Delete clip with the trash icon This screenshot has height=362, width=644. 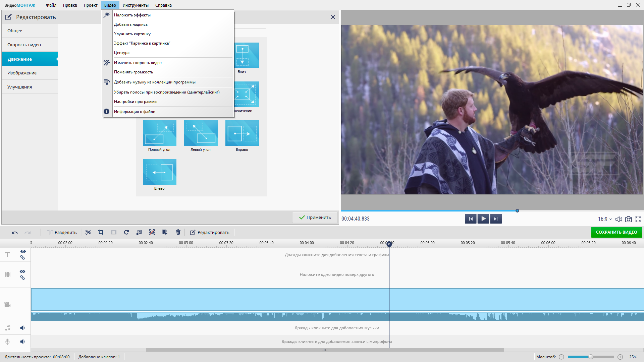point(178,232)
